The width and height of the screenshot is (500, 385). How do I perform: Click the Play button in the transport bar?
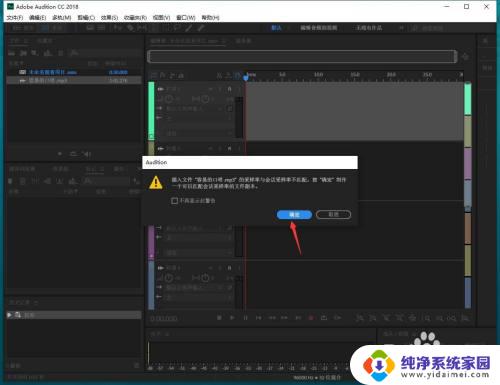tap(232, 318)
